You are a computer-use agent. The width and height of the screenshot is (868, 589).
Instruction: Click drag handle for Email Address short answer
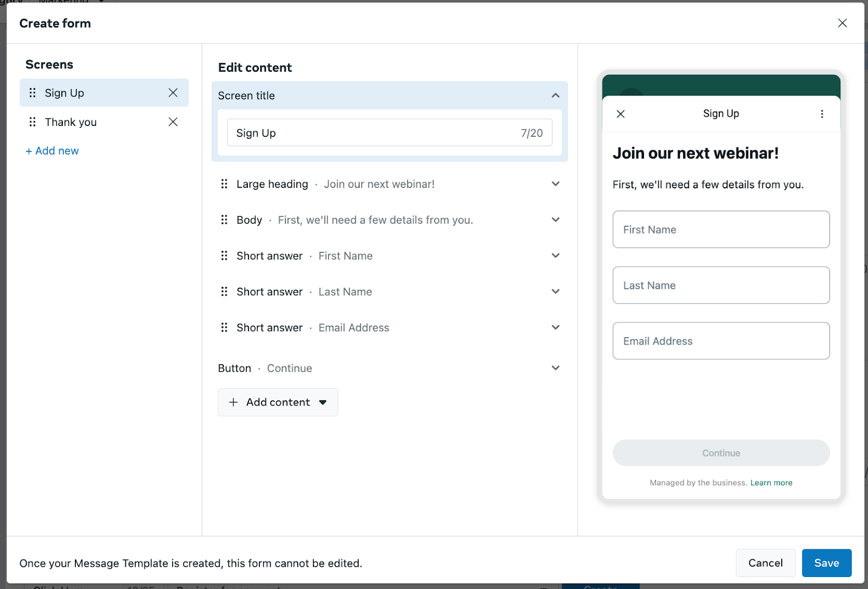click(224, 327)
